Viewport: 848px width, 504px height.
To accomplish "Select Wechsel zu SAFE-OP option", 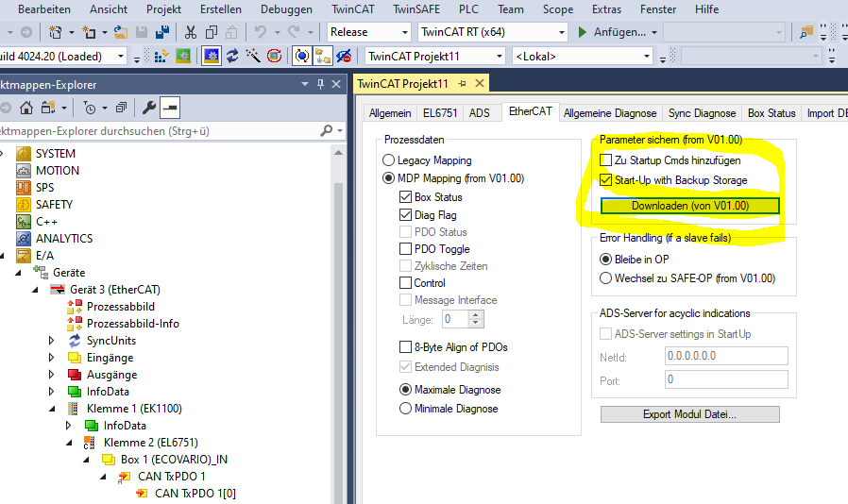I will point(605,278).
